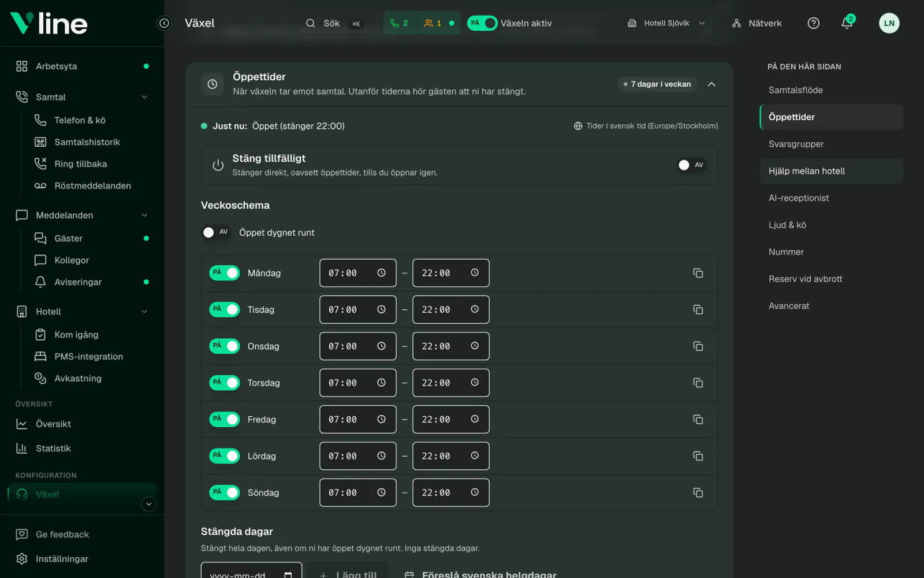Expand the Växel sidebar chevron
Viewport: 924px width, 578px height.
click(x=149, y=504)
